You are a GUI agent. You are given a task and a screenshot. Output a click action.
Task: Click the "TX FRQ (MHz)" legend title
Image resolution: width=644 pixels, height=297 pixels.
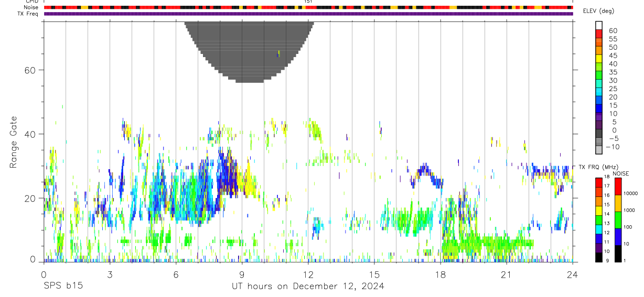599,168
